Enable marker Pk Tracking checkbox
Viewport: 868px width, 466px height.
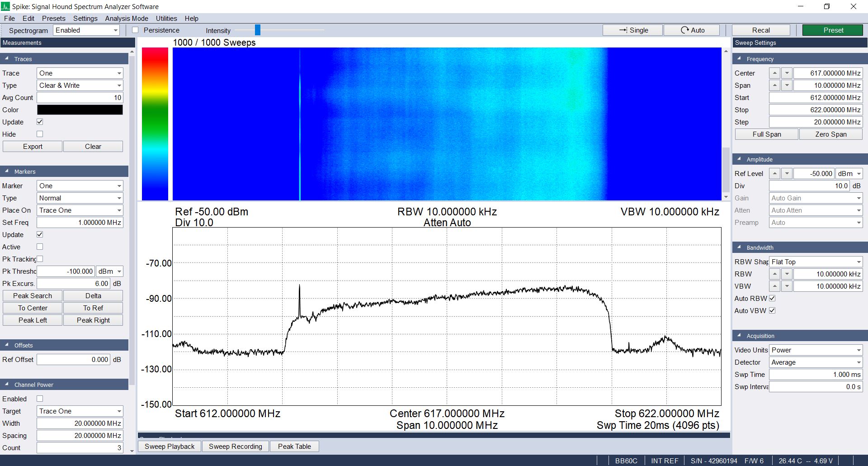[x=40, y=259]
